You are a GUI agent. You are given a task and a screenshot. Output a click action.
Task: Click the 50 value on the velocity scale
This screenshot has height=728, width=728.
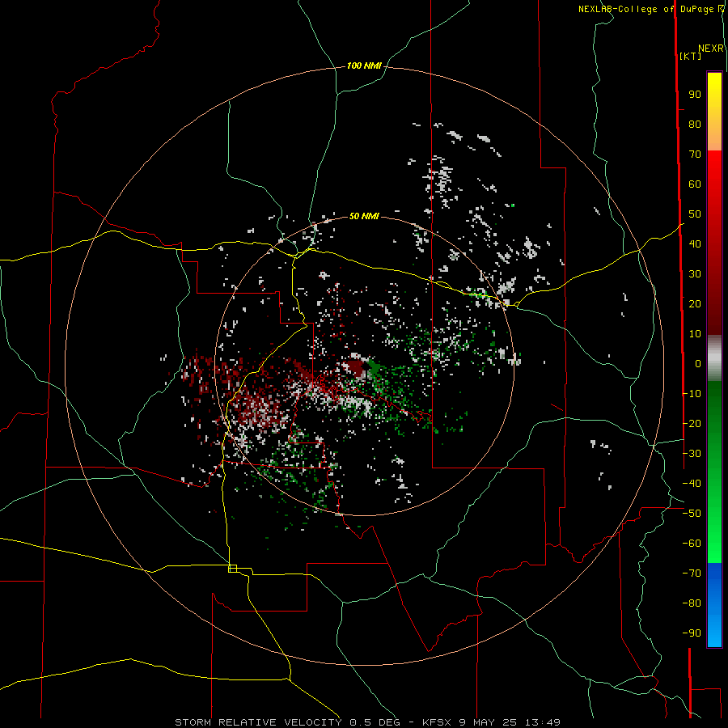click(x=695, y=214)
